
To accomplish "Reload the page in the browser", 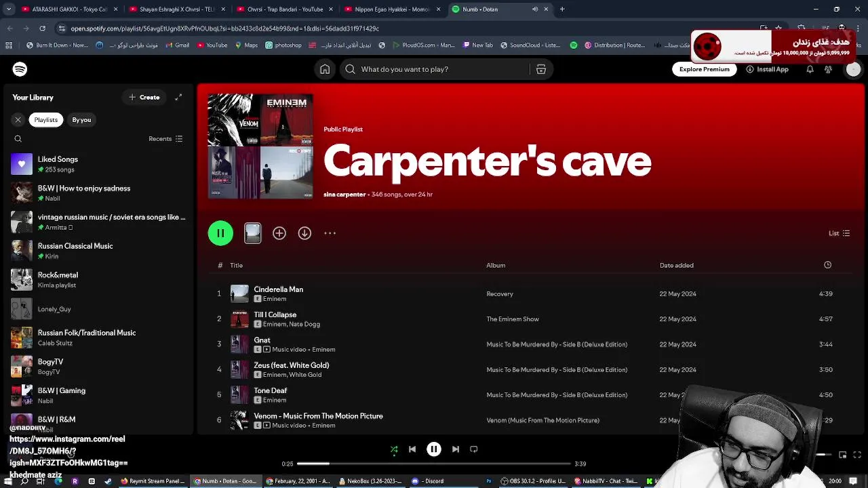I will point(42,28).
